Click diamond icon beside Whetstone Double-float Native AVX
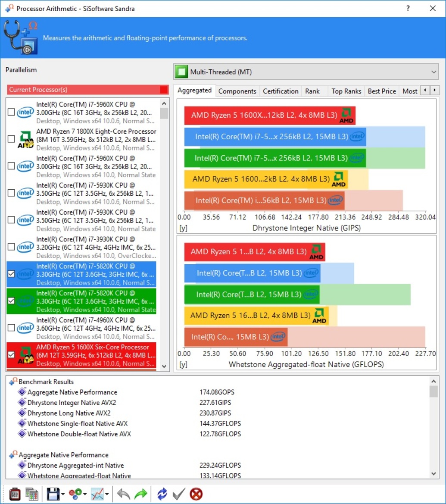The height and width of the screenshot is (504, 446). pyautogui.click(x=22, y=434)
